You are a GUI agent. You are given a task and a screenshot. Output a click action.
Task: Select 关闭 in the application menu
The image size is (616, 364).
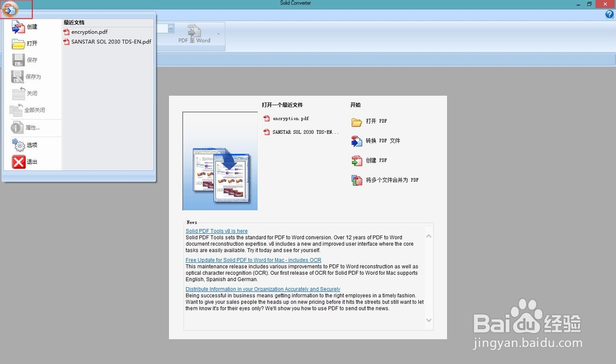click(33, 94)
